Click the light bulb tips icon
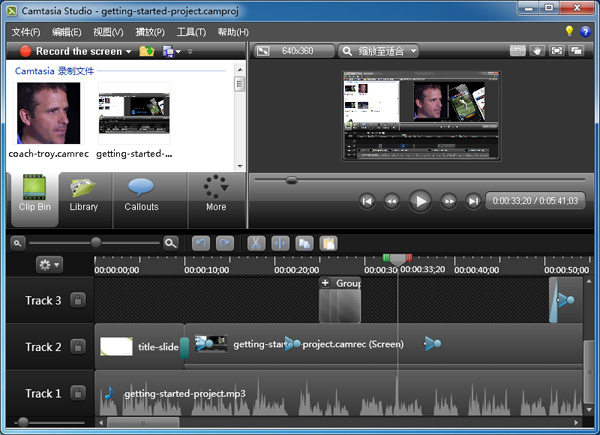 (569, 31)
